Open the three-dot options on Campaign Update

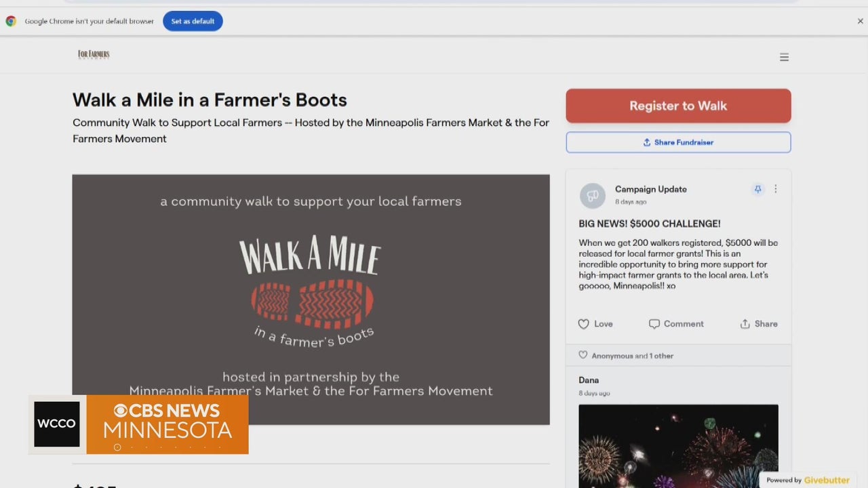pyautogui.click(x=776, y=190)
